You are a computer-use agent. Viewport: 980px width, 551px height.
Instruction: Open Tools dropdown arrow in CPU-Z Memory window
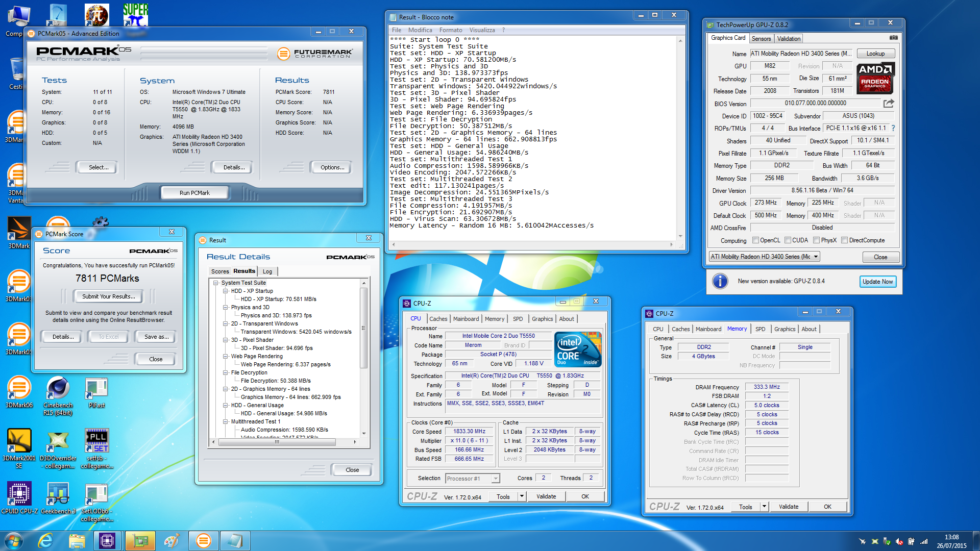click(x=764, y=507)
